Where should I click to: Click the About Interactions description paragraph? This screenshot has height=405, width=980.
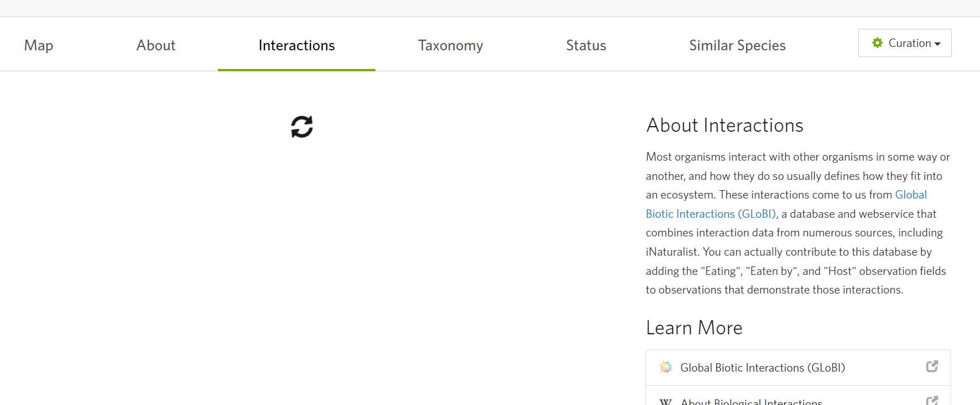[798, 223]
